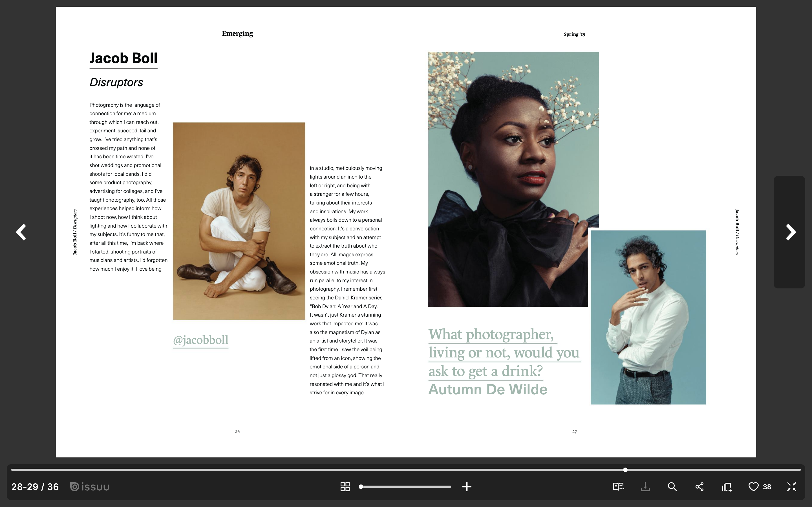Open the page thumbnails grid view
This screenshot has height=507, width=812.
pos(345,486)
